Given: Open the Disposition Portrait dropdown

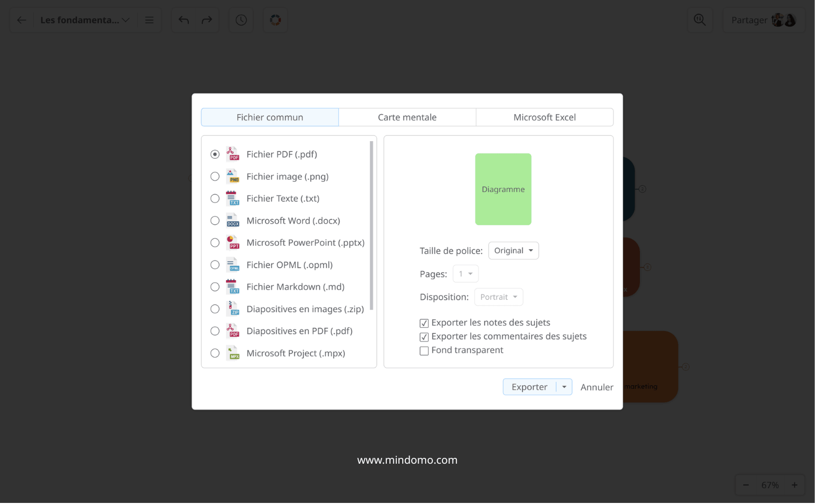Looking at the screenshot, I should pos(498,297).
